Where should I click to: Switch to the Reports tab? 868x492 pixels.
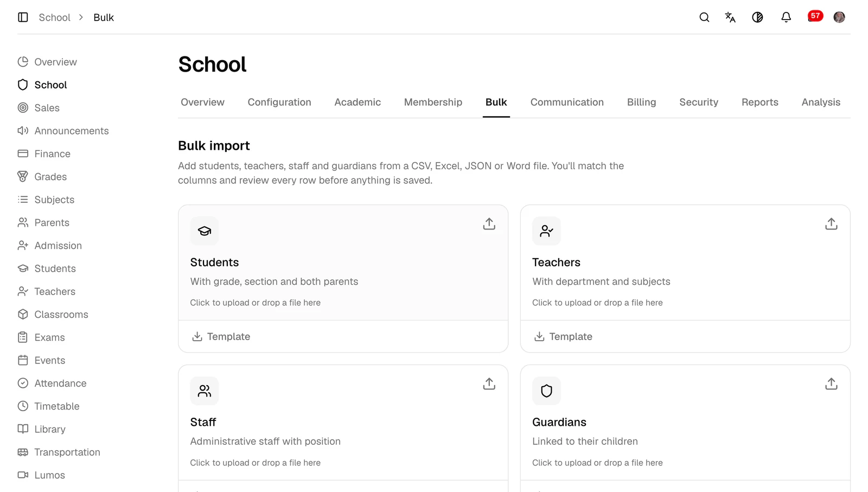[759, 103]
